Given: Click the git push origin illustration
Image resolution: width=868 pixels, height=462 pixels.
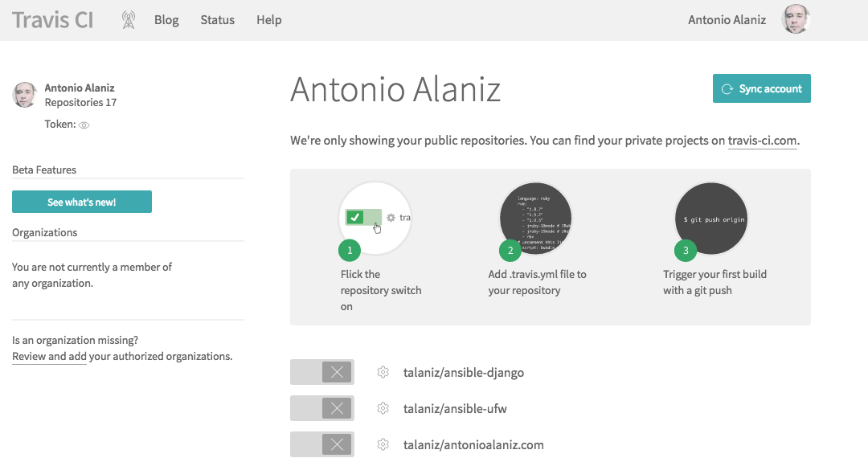Looking at the screenshot, I should coord(711,218).
